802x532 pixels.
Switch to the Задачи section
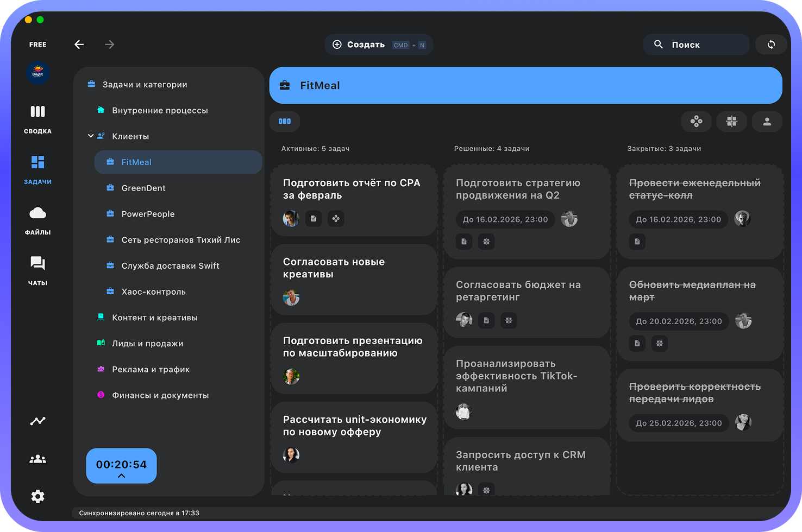coord(37,170)
